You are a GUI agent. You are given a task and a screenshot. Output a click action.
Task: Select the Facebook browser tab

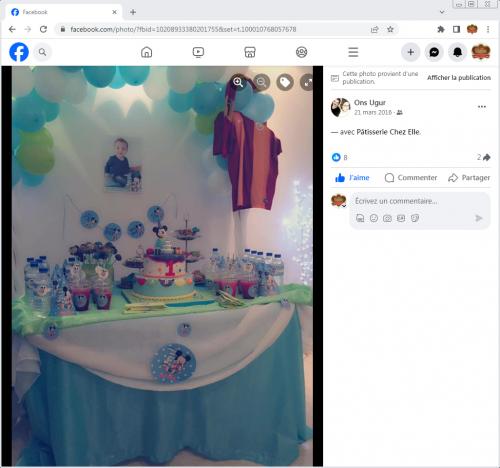click(x=63, y=12)
